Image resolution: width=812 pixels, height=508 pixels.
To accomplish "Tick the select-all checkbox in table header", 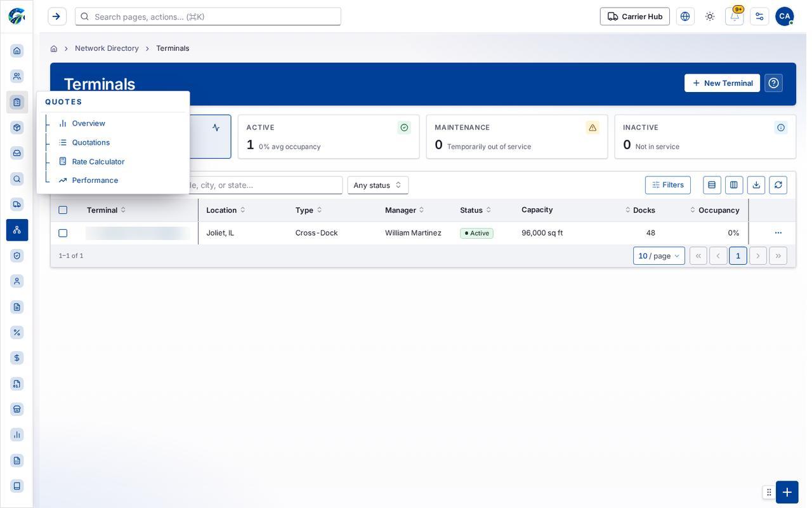I will click(x=63, y=210).
